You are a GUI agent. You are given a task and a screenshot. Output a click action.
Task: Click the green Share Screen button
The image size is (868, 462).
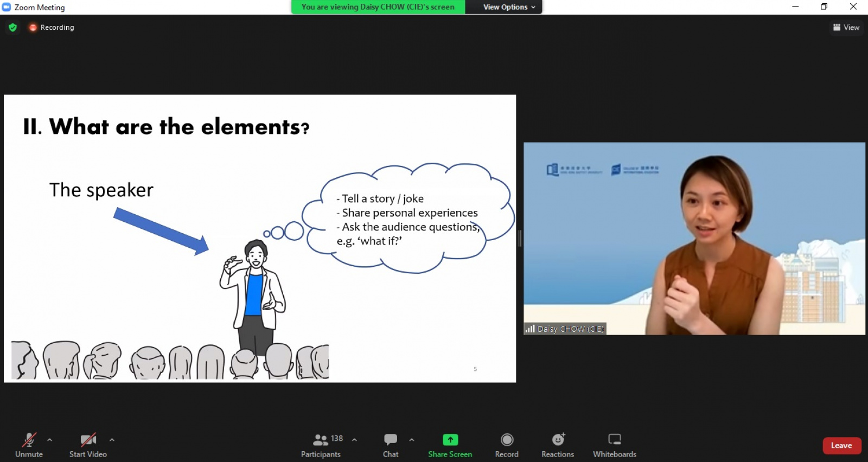tap(450, 445)
